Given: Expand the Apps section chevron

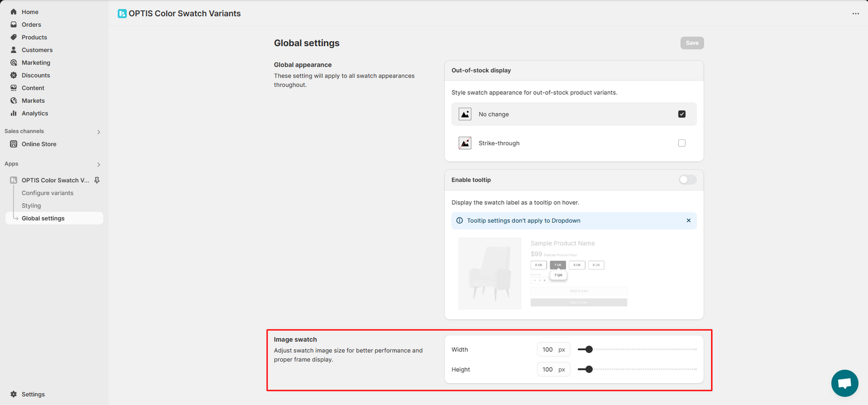Looking at the screenshot, I should click(99, 164).
